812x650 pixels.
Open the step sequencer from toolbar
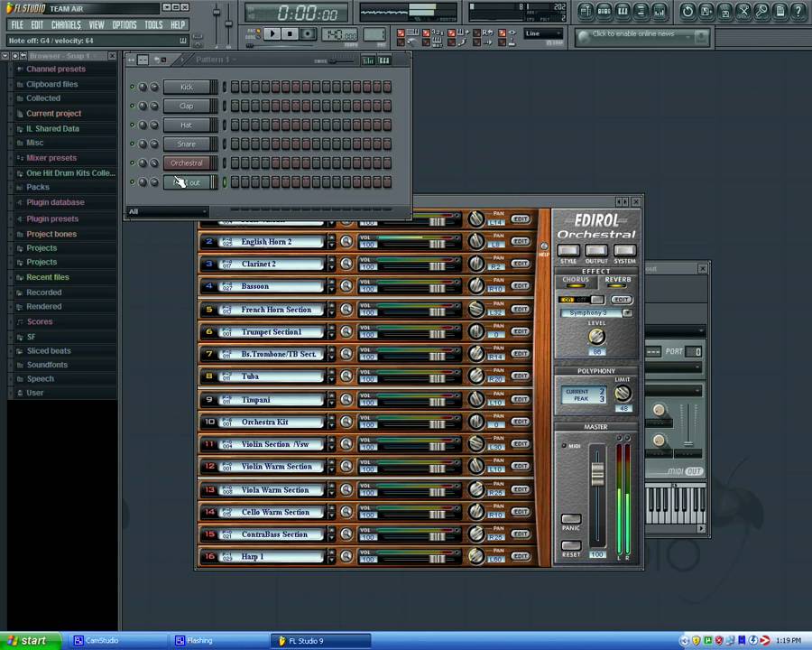click(x=604, y=11)
